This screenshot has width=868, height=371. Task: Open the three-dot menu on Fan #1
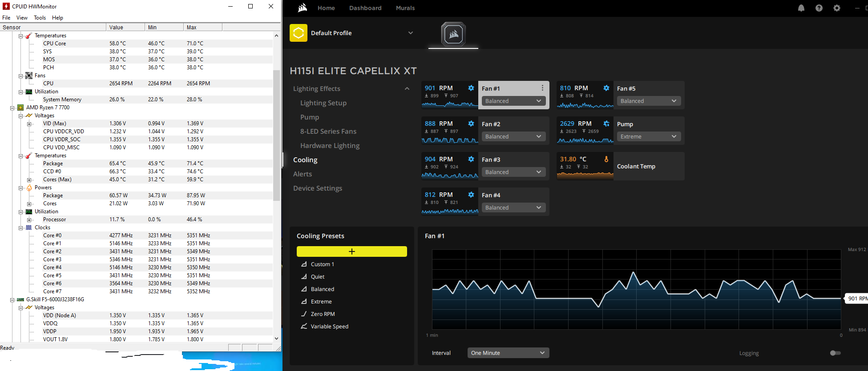click(x=542, y=88)
